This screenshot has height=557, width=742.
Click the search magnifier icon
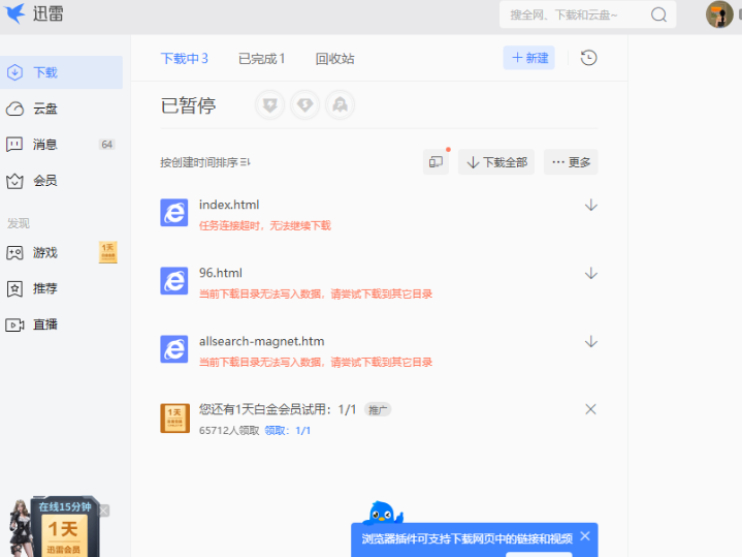(659, 15)
